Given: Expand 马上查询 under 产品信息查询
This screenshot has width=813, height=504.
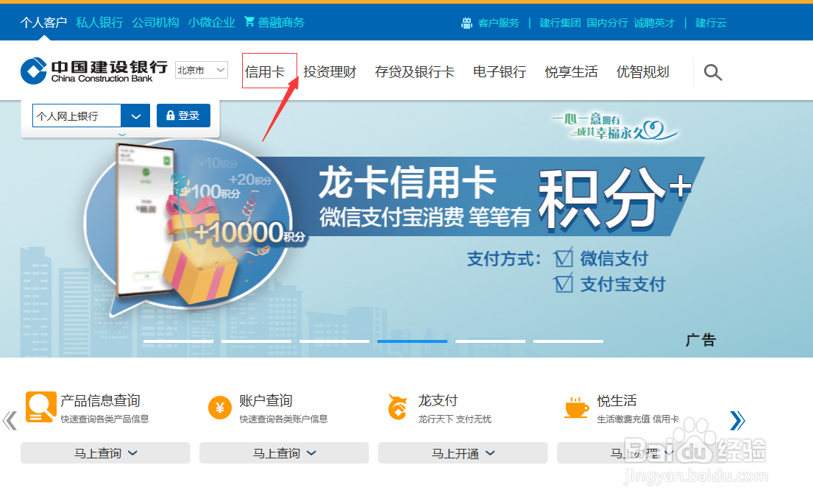Looking at the screenshot, I should [x=105, y=453].
